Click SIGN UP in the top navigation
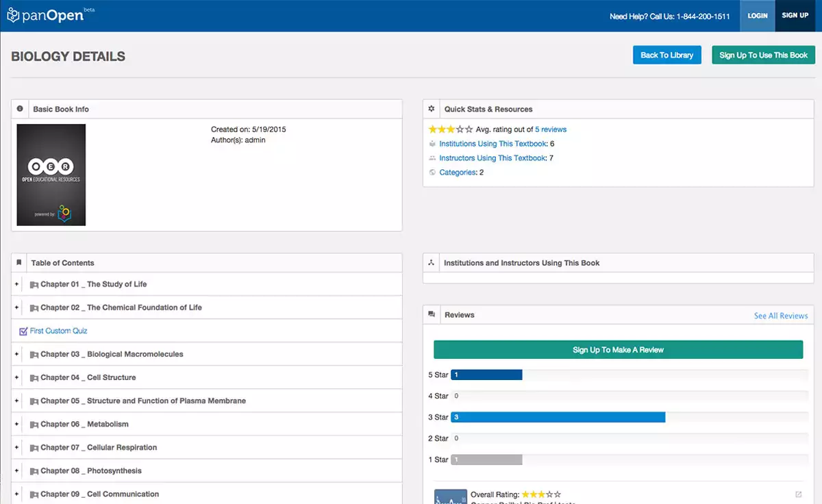This screenshot has width=822, height=504. click(x=795, y=16)
